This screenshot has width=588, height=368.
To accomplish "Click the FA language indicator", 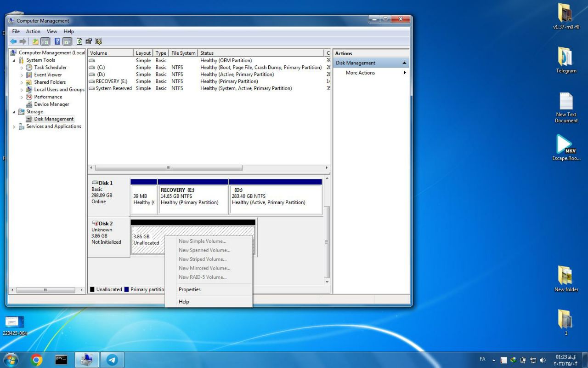I will click(482, 359).
